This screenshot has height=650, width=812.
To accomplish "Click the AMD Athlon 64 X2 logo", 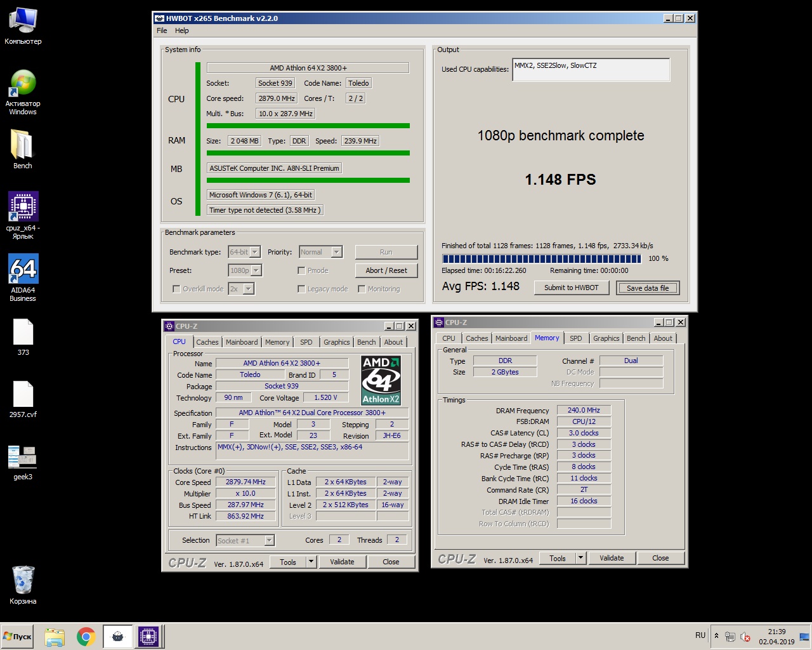I will 381,381.
